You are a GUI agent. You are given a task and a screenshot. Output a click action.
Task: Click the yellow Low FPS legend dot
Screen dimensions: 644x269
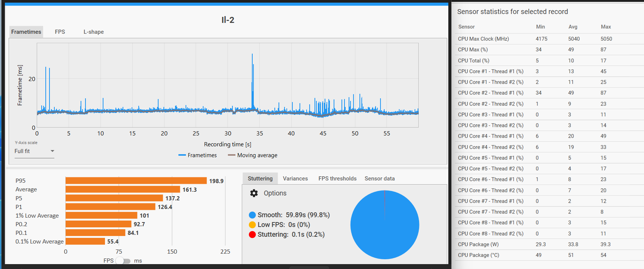tap(252, 225)
